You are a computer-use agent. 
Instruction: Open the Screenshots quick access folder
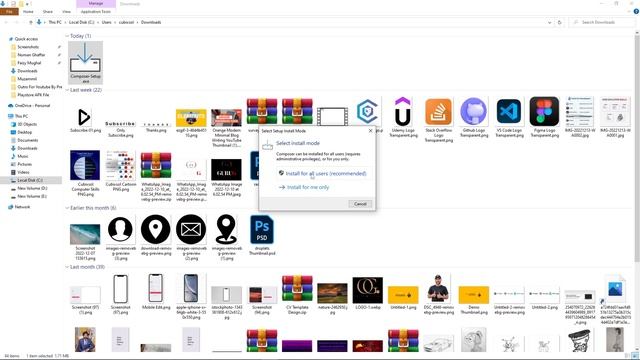click(28, 47)
